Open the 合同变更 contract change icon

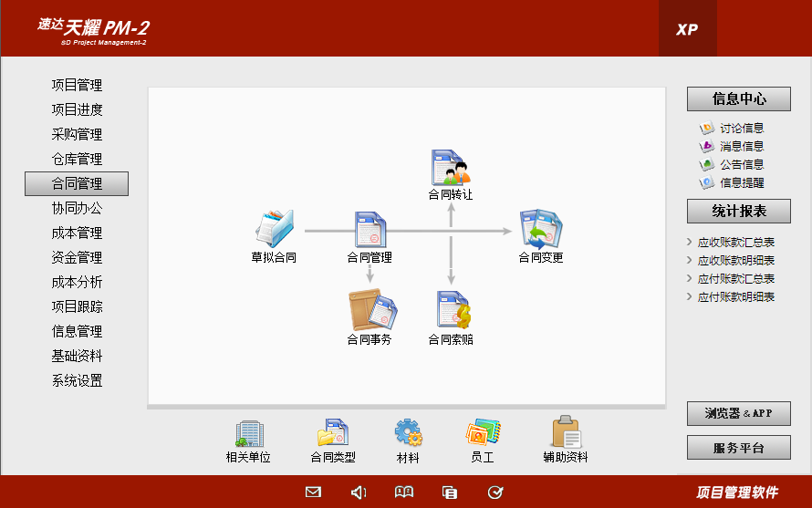pyautogui.click(x=541, y=230)
